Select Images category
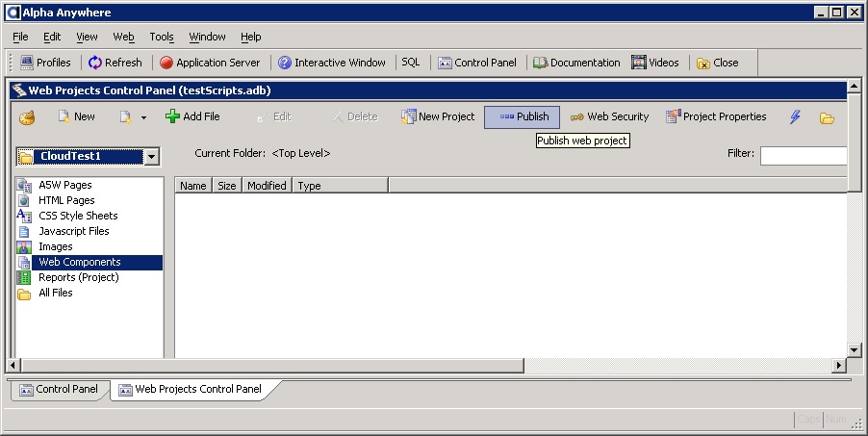 56,247
